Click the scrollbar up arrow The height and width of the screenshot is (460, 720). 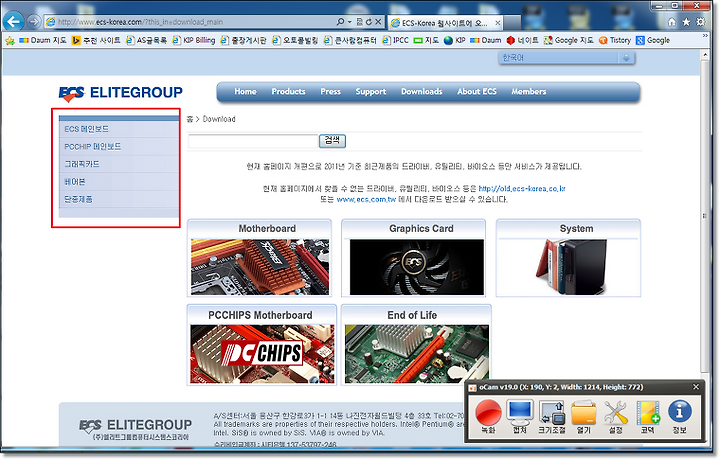(705, 55)
